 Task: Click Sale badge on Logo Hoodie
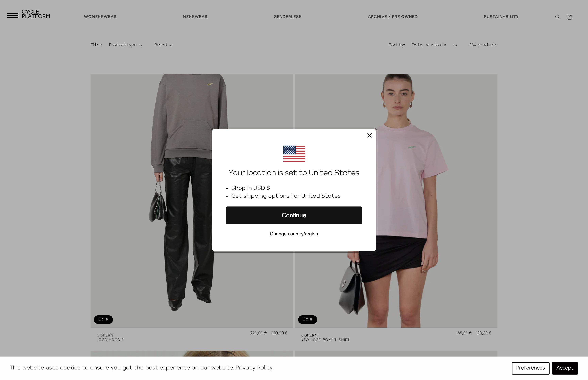(x=103, y=319)
